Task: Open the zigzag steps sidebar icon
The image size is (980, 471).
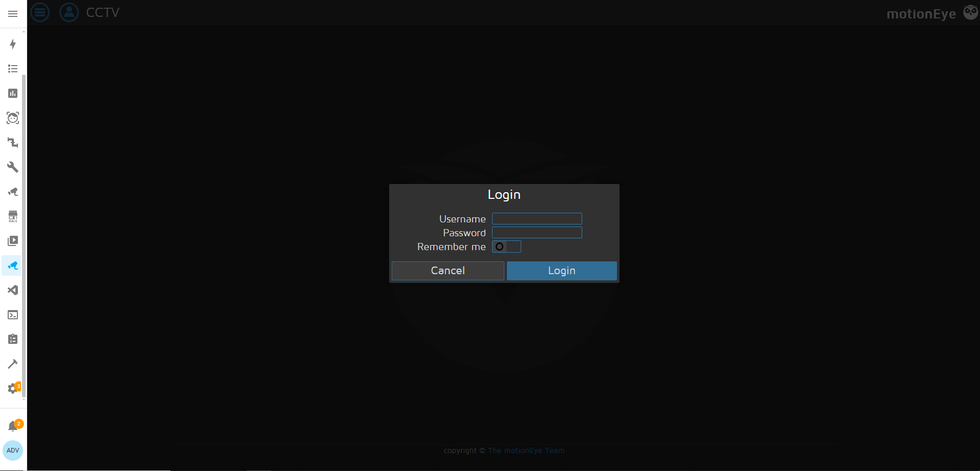Action: pos(13,142)
